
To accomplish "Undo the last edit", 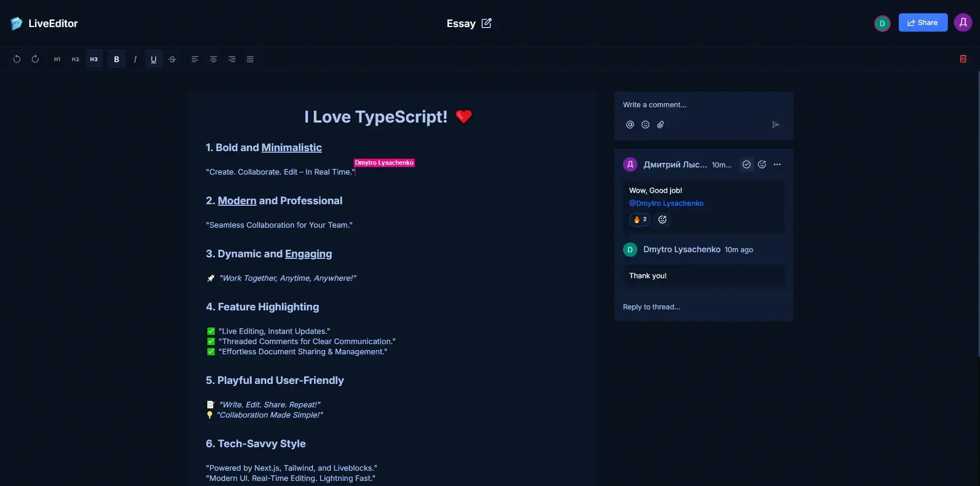I will (x=17, y=59).
